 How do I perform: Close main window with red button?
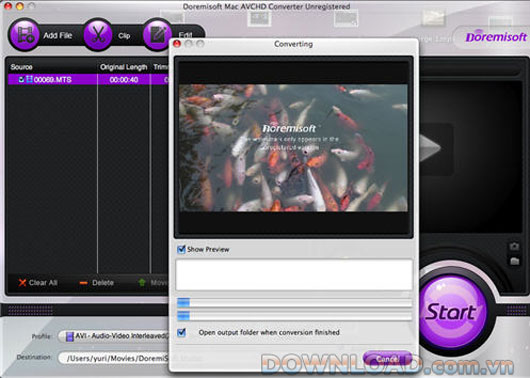[8, 6]
